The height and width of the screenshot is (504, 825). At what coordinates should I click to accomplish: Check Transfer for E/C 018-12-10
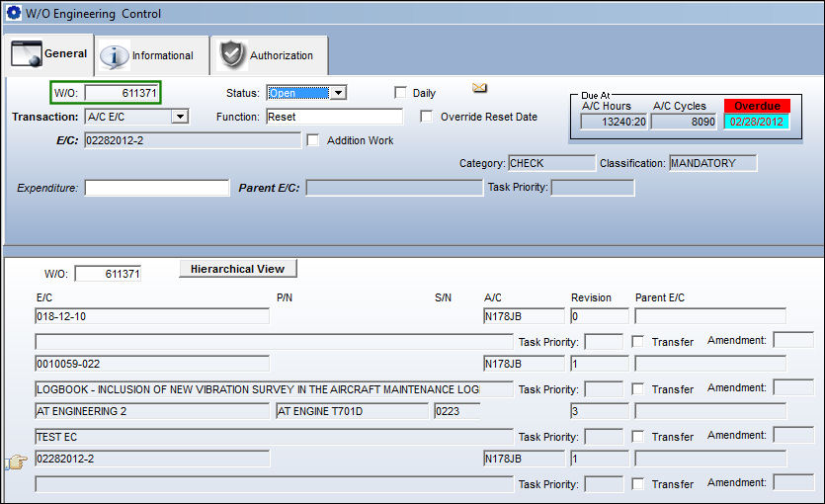pyautogui.click(x=637, y=342)
